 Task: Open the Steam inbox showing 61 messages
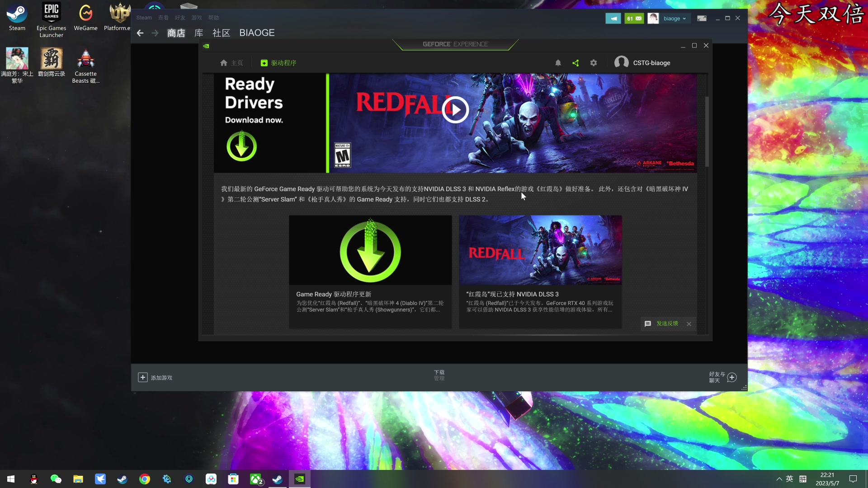point(634,19)
